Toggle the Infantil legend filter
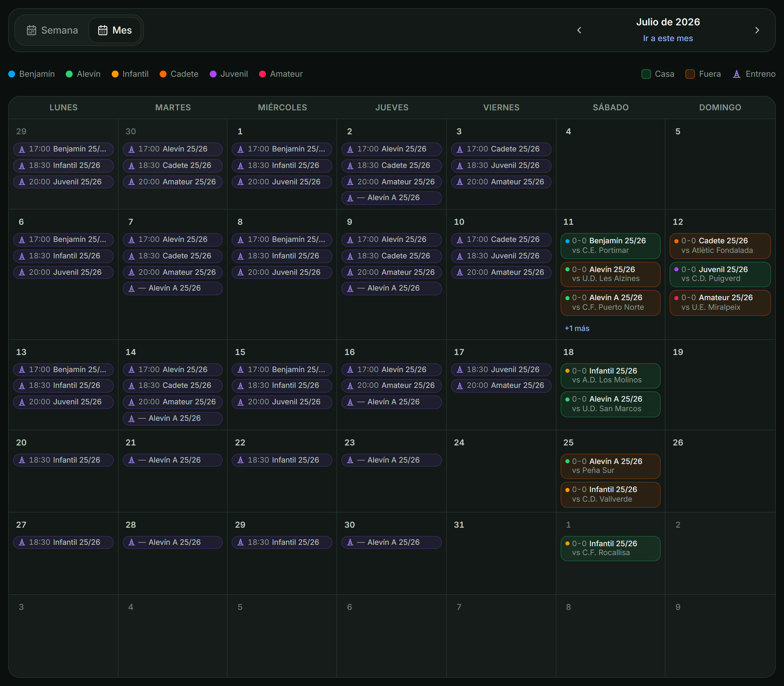 click(x=130, y=74)
